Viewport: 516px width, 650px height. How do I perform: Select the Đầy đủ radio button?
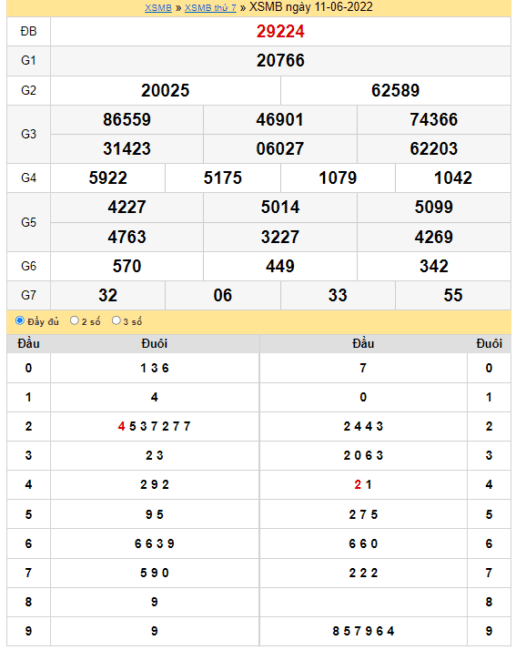tap(19, 320)
